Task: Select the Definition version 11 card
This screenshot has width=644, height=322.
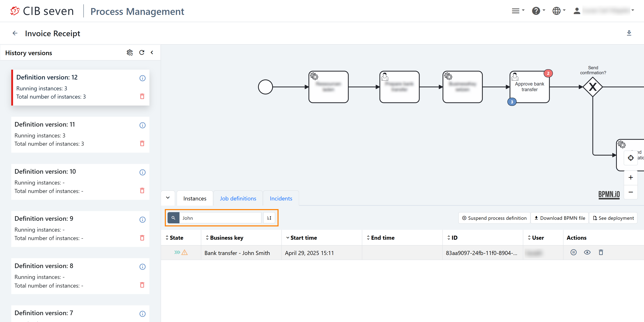Action: point(80,134)
